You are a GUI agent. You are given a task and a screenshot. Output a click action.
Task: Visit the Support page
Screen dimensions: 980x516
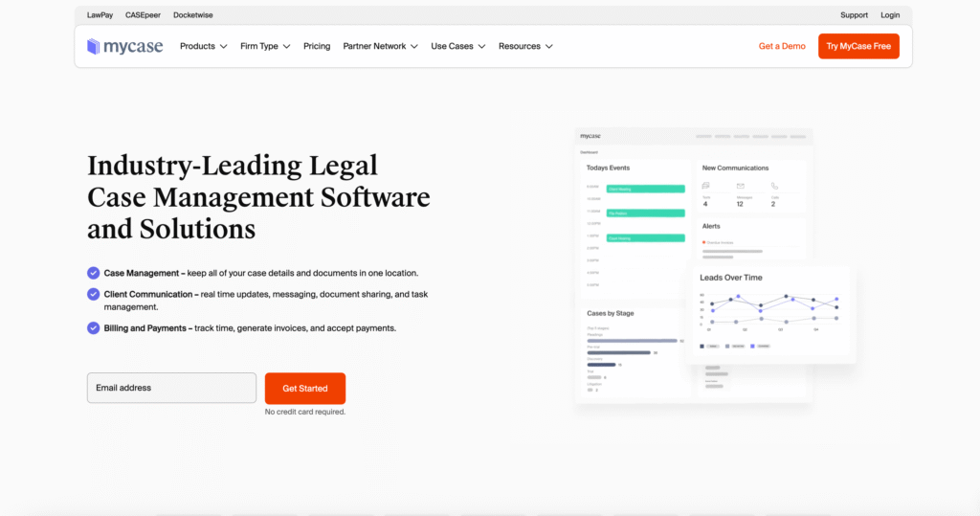pyautogui.click(x=854, y=15)
